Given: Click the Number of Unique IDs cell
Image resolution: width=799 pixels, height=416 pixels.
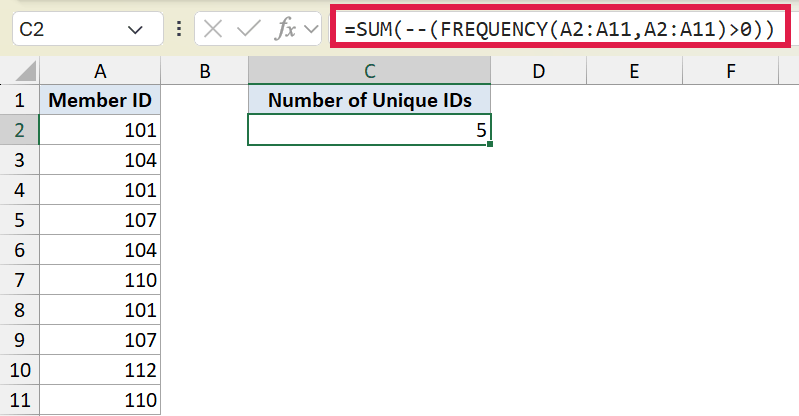Looking at the screenshot, I should coord(369,100).
